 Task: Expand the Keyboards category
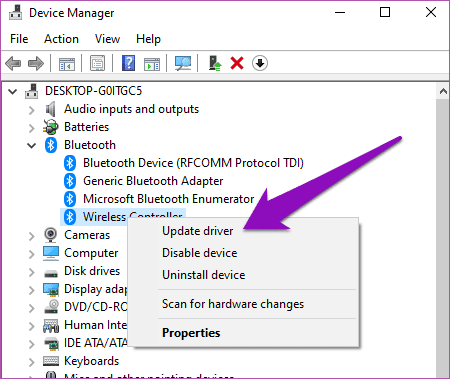click(x=31, y=362)
